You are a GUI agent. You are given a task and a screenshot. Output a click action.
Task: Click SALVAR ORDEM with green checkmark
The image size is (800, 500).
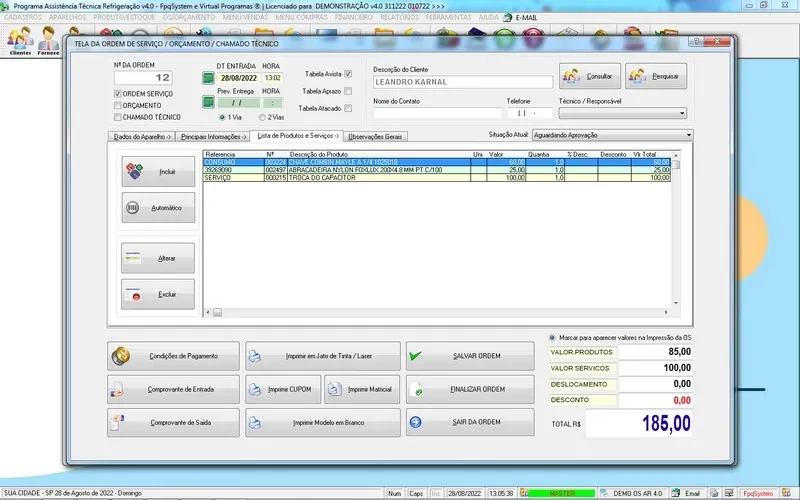[x=470, y=356]
